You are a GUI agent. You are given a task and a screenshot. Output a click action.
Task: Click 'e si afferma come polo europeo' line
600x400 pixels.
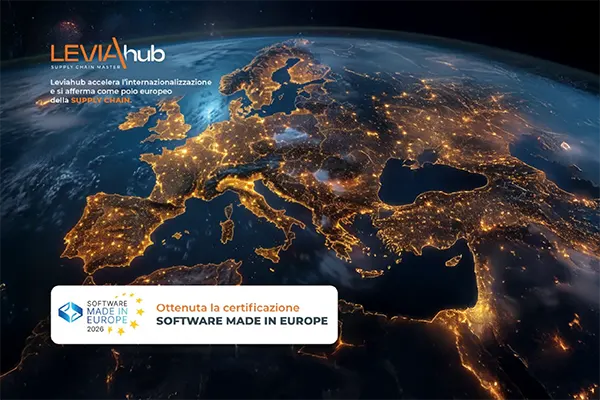click(x=111, y=91)
